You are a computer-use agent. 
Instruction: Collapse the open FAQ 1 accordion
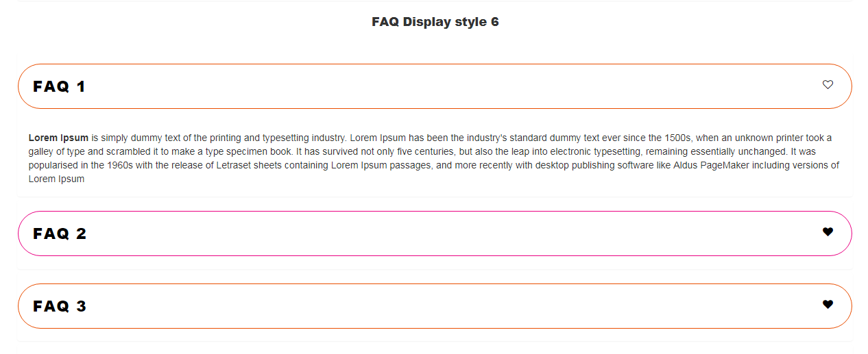coord(435,86)
